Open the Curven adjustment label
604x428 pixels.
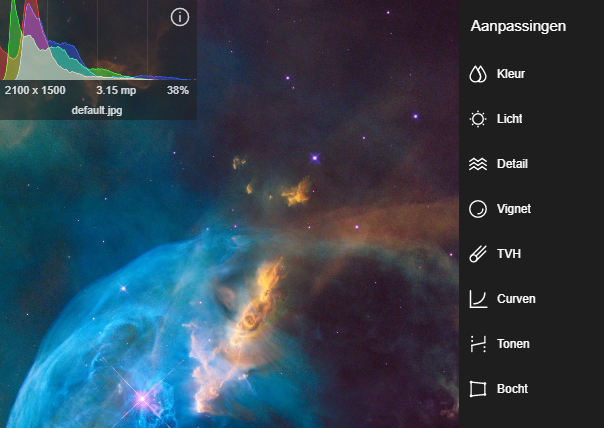coord(516,299)
